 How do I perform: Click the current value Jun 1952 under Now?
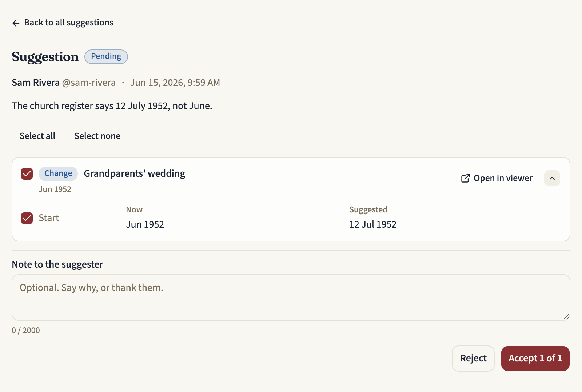[x=145, y=224]
